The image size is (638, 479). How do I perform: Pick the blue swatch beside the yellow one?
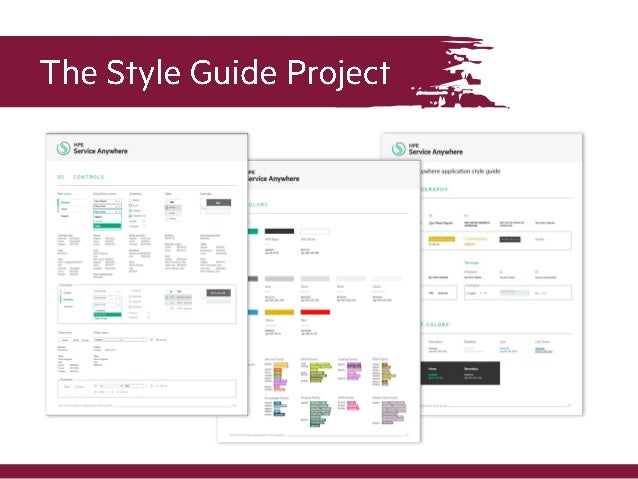coord(253,312)
